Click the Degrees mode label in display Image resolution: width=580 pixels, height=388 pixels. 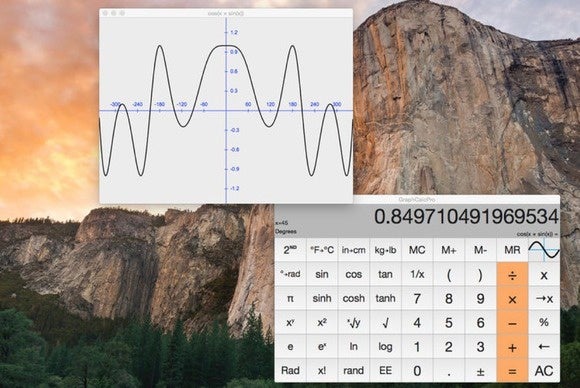286,232
